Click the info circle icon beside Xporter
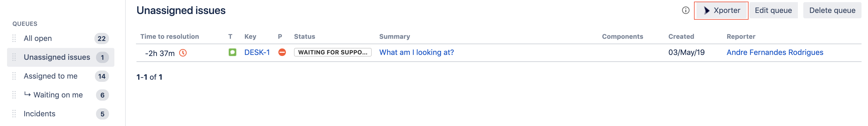 tap(685, 10)
